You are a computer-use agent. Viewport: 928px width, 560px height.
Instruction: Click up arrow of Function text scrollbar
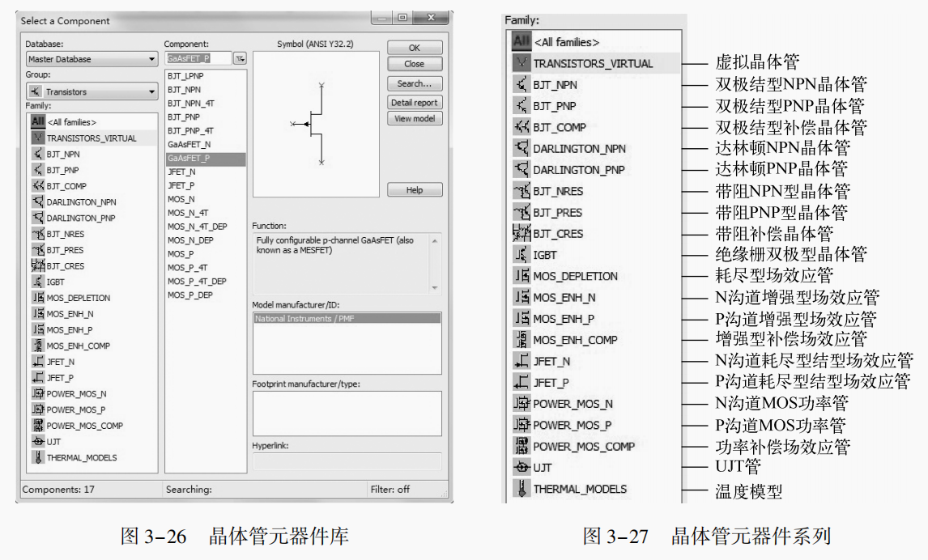tap(435, 241)
